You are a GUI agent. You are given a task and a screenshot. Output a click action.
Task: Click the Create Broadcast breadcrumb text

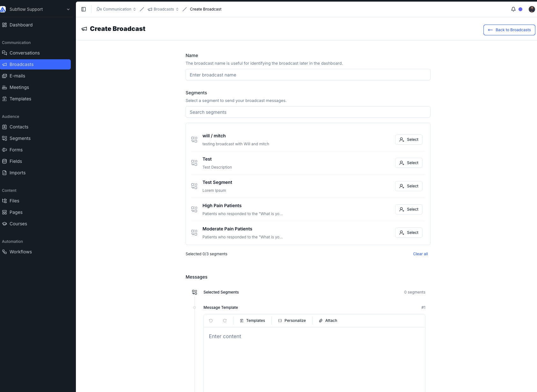206,9
